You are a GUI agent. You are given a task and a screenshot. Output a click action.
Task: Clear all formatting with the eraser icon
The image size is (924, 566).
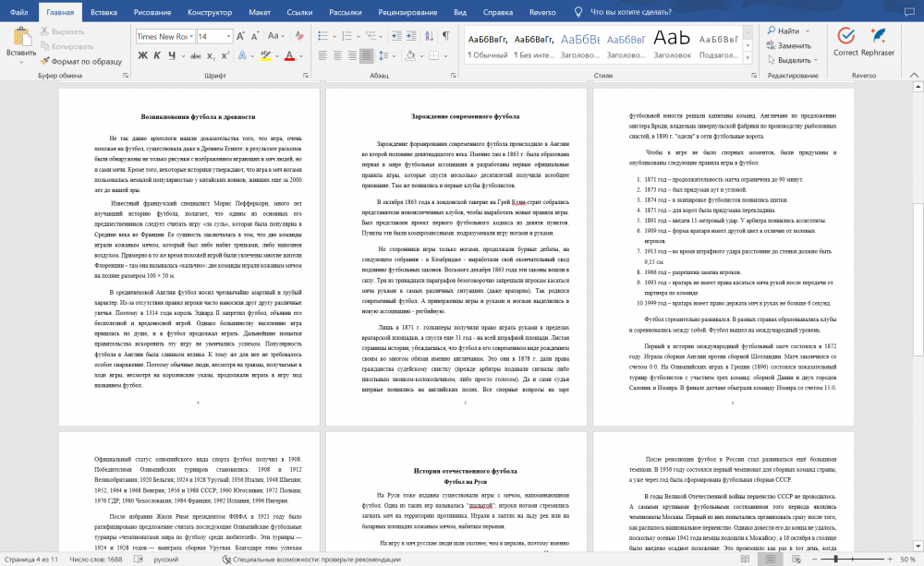(299, 37)
